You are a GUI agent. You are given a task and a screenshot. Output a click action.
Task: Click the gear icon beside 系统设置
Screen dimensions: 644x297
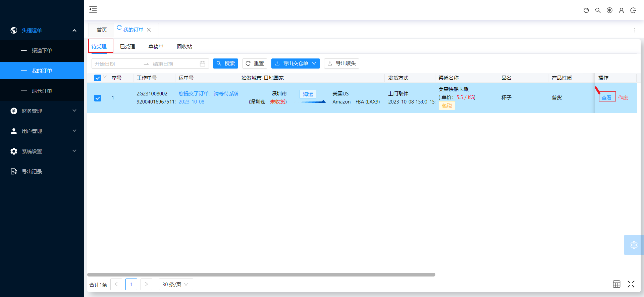click(x=14, y=151)
